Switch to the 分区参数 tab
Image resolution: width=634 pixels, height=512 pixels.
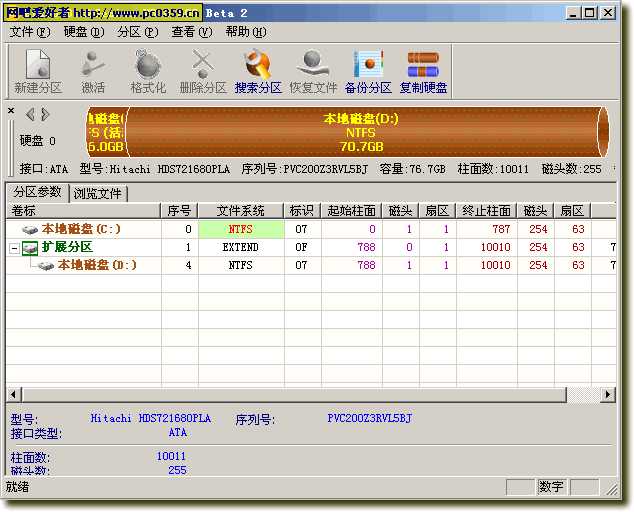[x=38, y=192]
